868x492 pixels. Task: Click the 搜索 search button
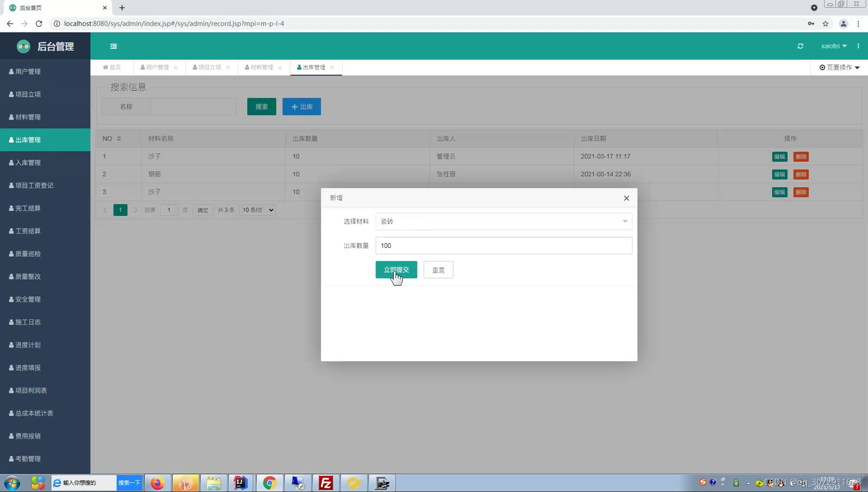(x=261, y=107)
